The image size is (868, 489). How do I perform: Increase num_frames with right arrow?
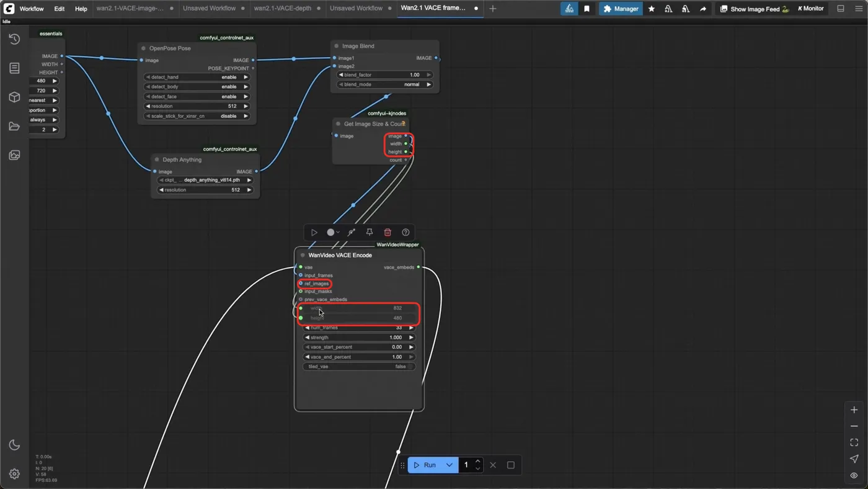(x=411, y=328)
